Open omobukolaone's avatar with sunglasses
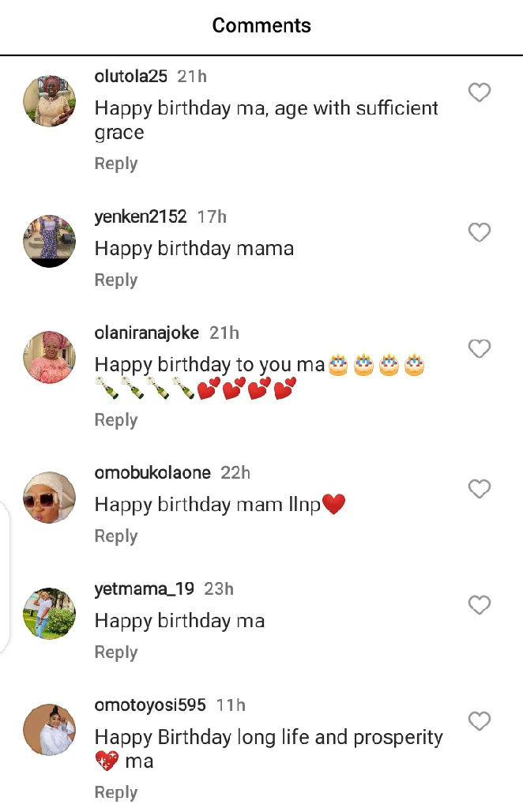 click(x=49, y=498)
